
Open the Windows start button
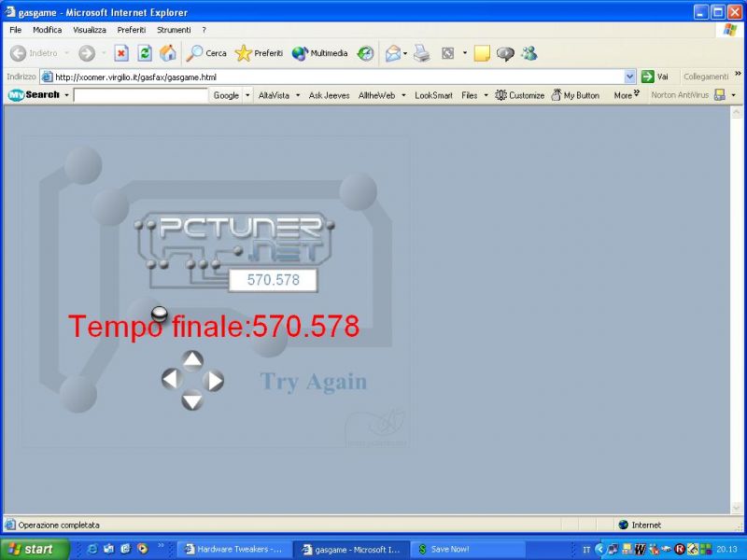point(35,549)
